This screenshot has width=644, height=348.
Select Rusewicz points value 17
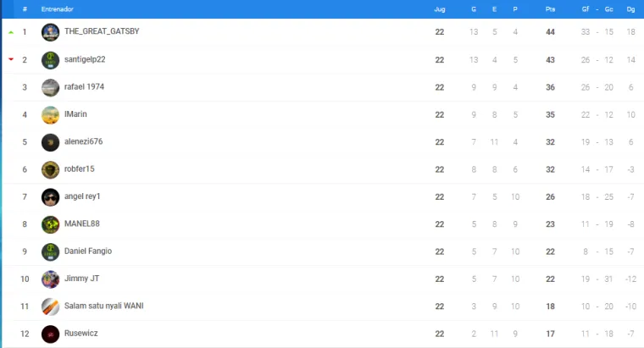pyautogui.click(x=550, y=334)
